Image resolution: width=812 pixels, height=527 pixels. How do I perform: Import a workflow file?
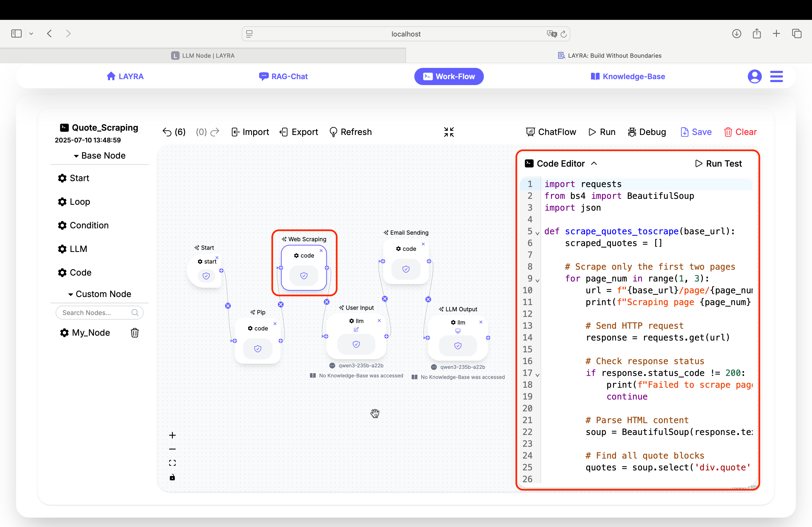(x=250, y=132)
